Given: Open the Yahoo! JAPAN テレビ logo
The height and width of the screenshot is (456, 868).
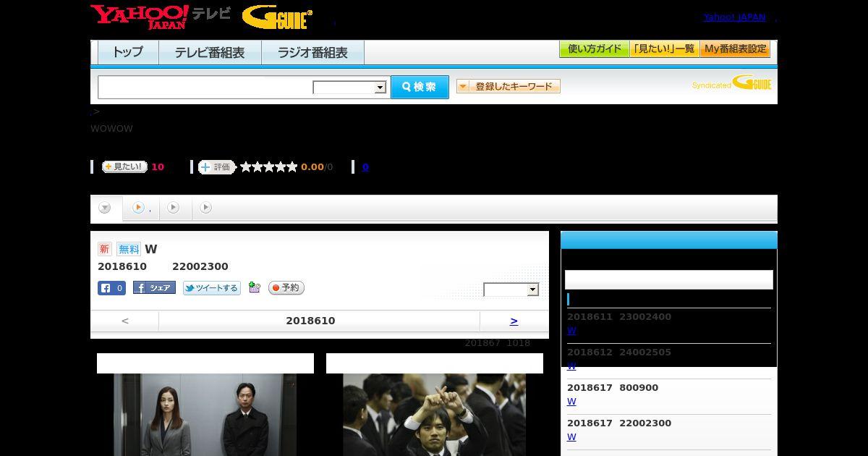Looking at the screenshot, I should coord(161,17).
